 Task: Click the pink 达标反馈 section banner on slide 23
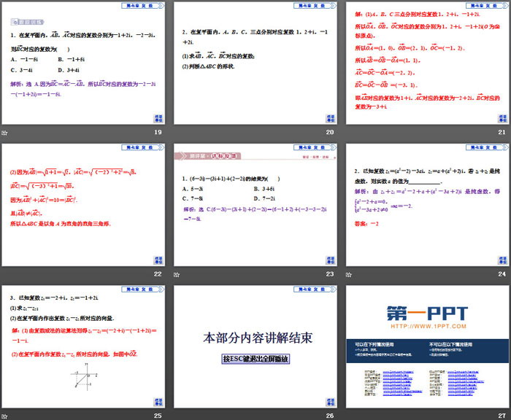pos(208,156)
